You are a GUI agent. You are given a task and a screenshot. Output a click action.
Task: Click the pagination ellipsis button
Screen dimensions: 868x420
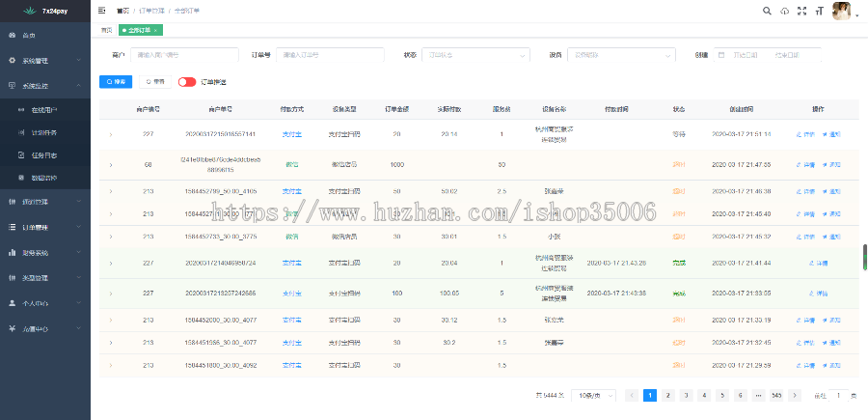[758, 395]
